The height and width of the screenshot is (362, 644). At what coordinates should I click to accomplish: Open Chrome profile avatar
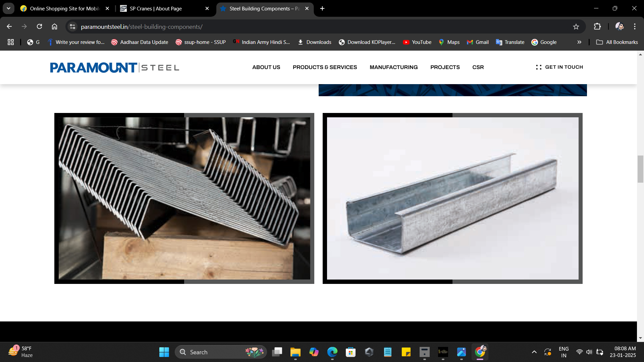click(619, 26)
